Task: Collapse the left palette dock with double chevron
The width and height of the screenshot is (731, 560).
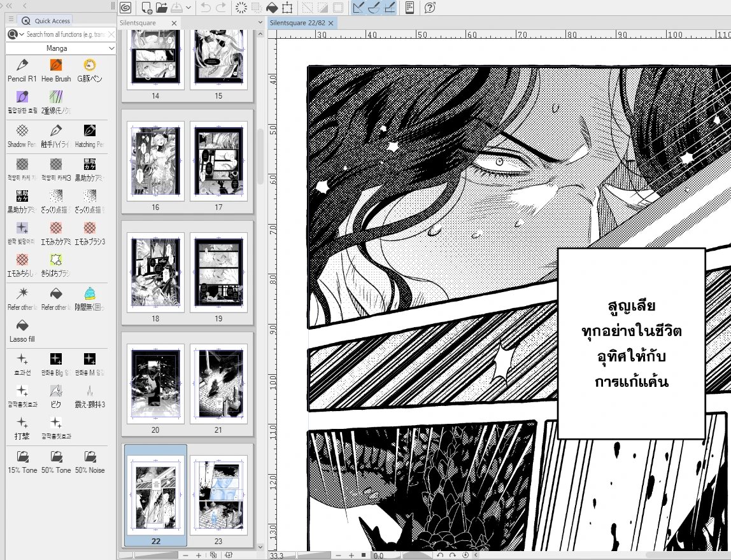Action: click(x=9, y=6)
